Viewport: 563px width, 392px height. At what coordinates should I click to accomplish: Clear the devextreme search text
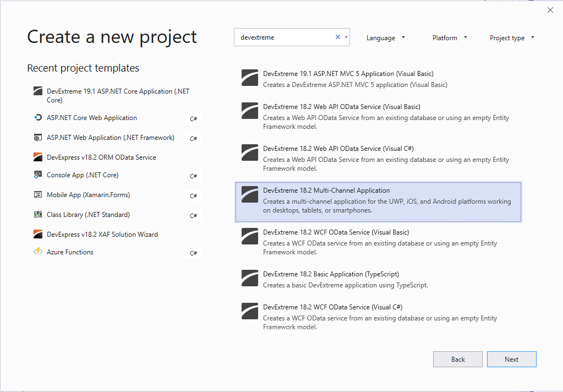click(x=337, y=37)
